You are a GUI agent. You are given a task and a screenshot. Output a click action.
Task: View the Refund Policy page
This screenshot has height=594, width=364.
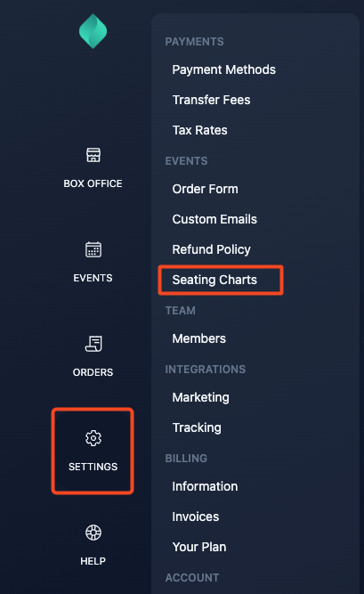[x=211, y=249]
